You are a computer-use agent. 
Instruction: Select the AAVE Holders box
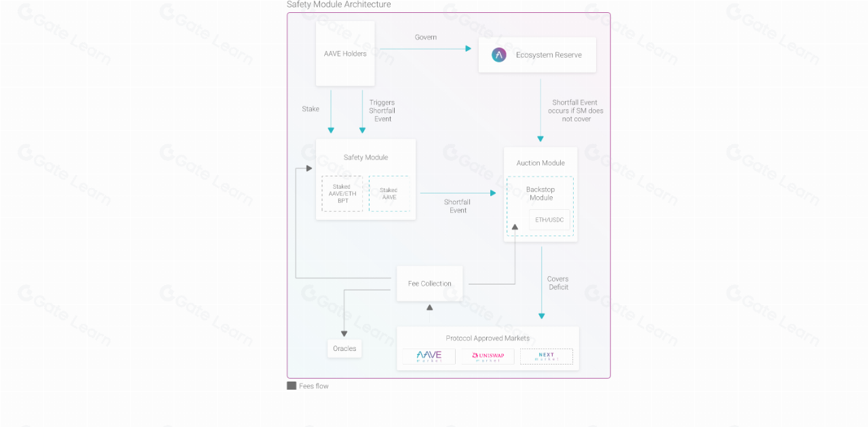pos(345,54)
